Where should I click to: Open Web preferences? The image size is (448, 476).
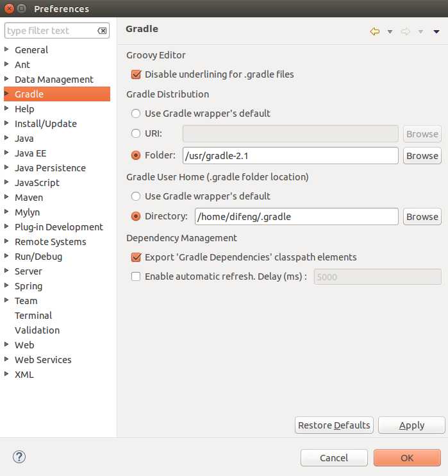(x=24, y=345)
